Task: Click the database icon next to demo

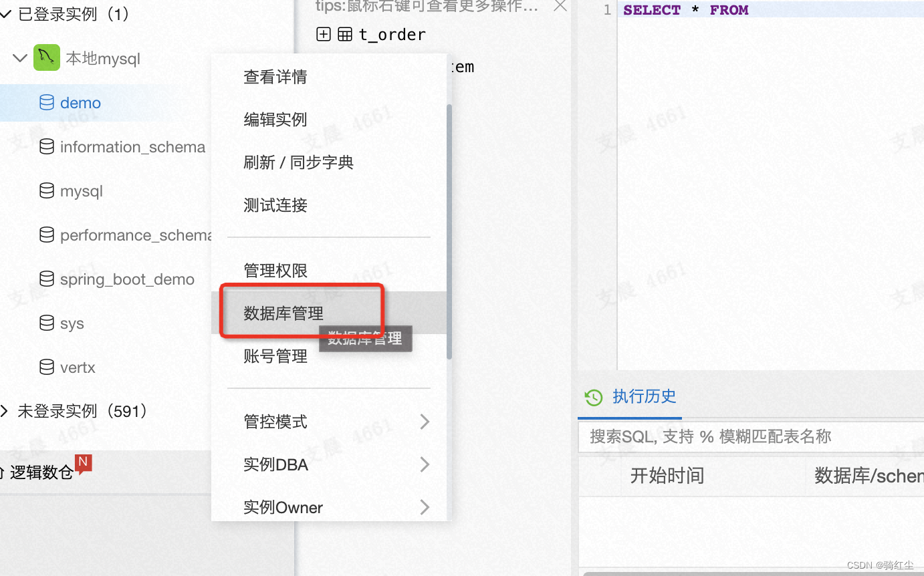Action: click(x=47, y=103)
